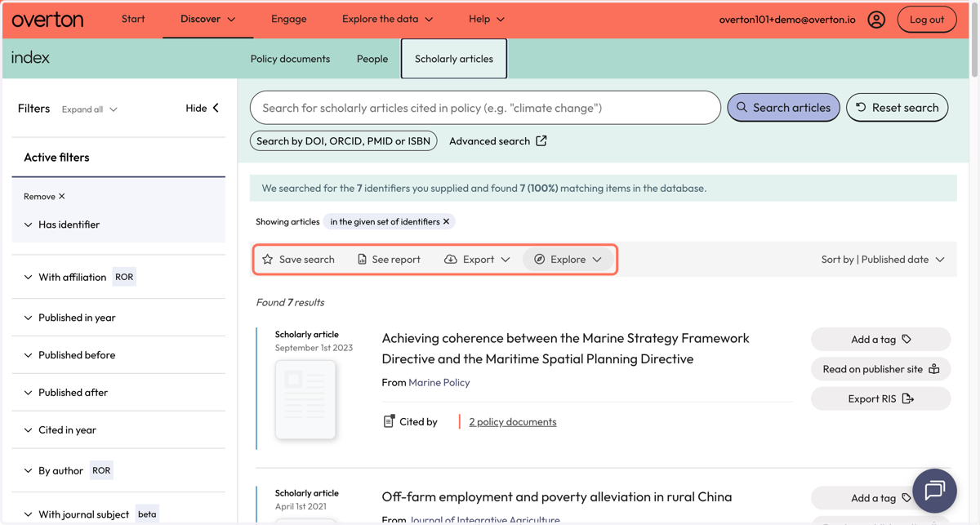Select the Scholarly articles tab
The width and height of the screenshot is (980, 525).
coord(454,59)
